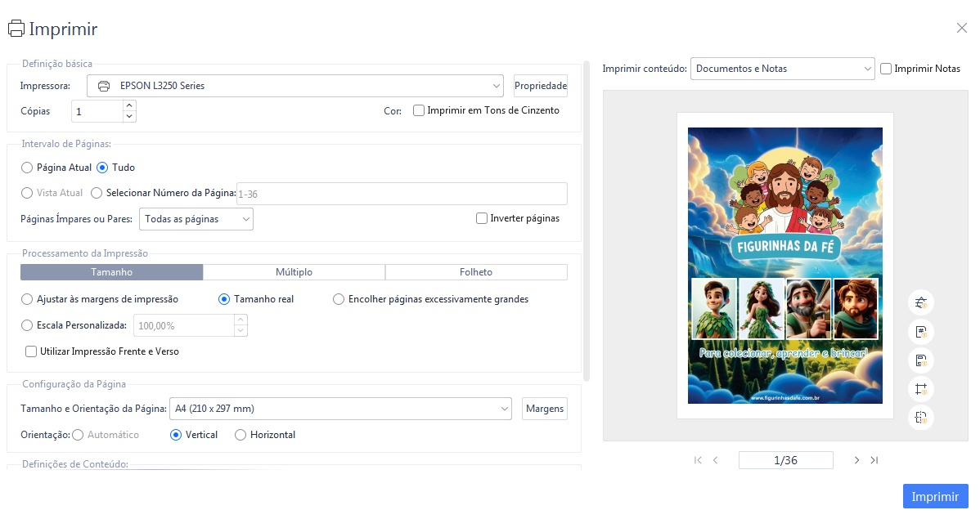Click the crop page icon beside preview

click(921, 389)
